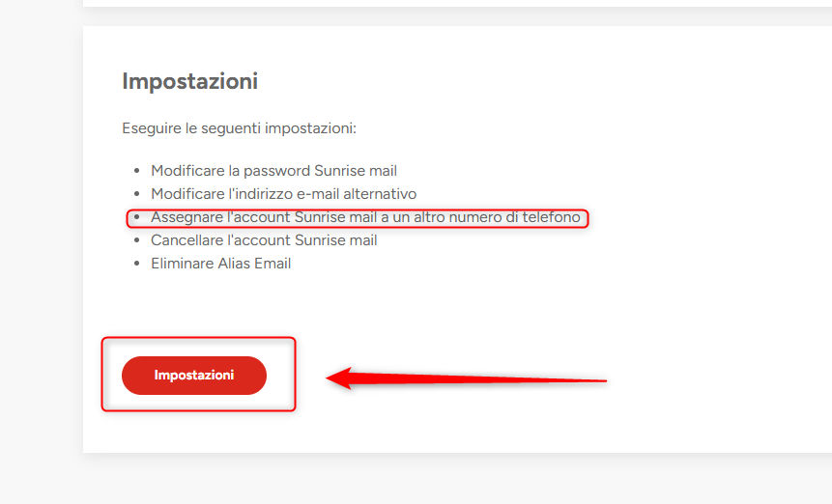Click bullet before "Assegnare l'account"
The height and width of the screenshot is (504, 832).
point(136,218)
